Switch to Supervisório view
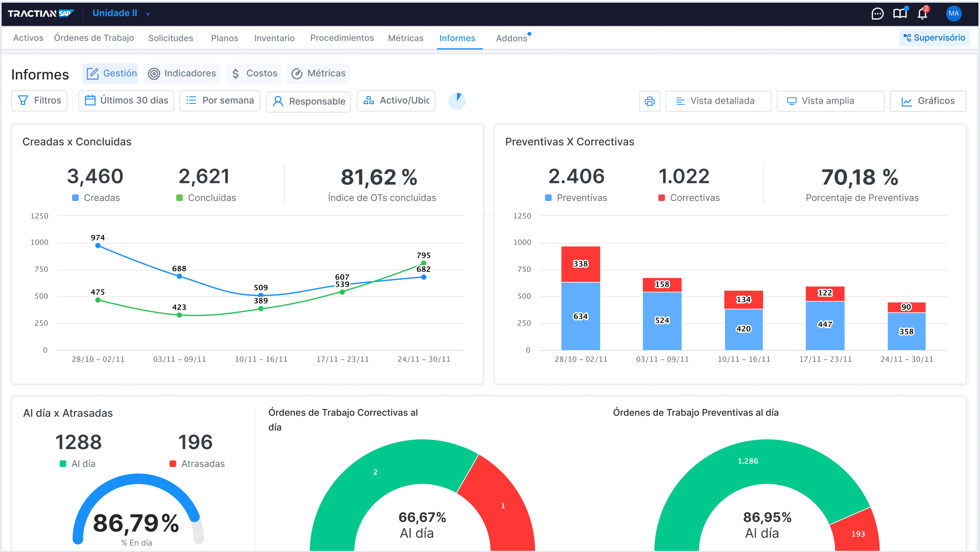Screen dimensions: 980x552 coord(934,38)
